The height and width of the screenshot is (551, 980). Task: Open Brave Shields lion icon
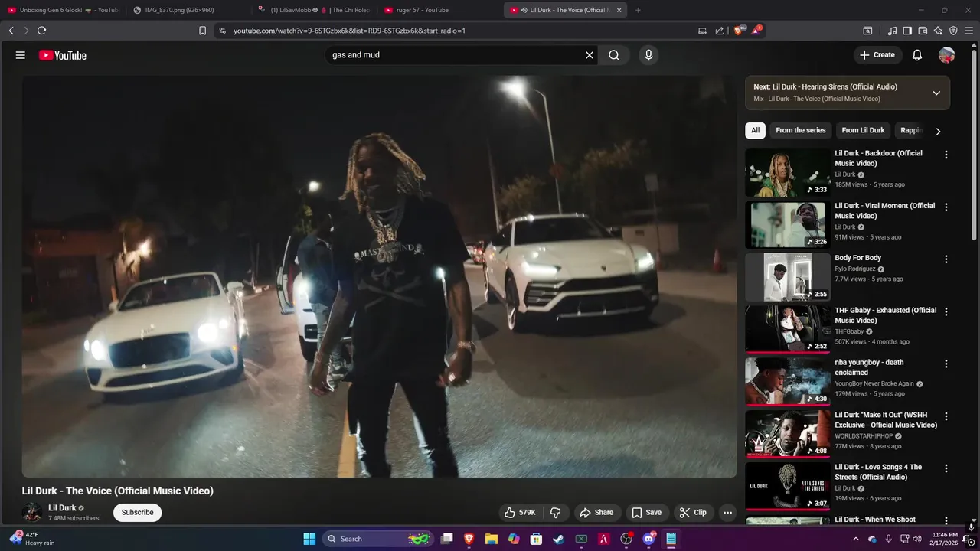click(738, 31)
